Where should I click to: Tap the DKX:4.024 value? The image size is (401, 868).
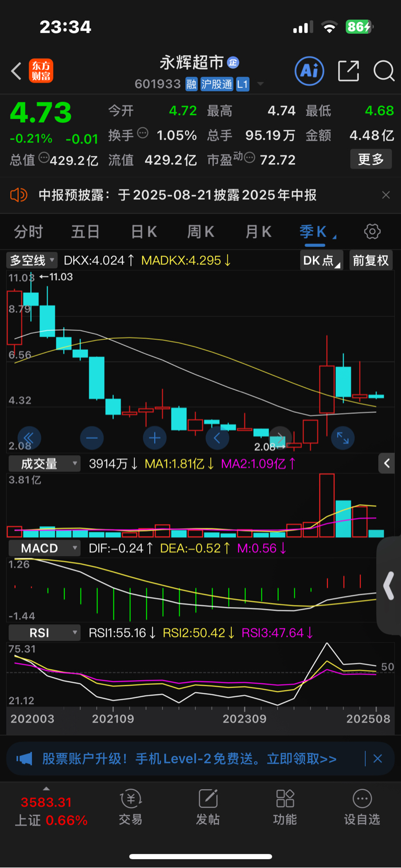point(99,260)
